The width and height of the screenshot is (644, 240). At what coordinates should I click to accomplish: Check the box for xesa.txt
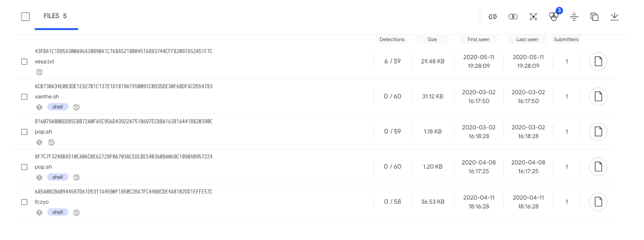24,62
